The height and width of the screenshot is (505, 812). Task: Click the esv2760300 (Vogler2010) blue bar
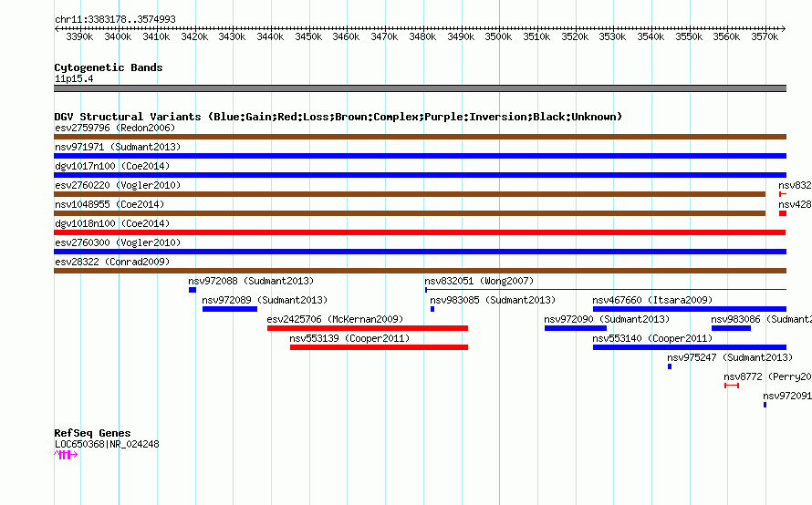coord(420,252)
